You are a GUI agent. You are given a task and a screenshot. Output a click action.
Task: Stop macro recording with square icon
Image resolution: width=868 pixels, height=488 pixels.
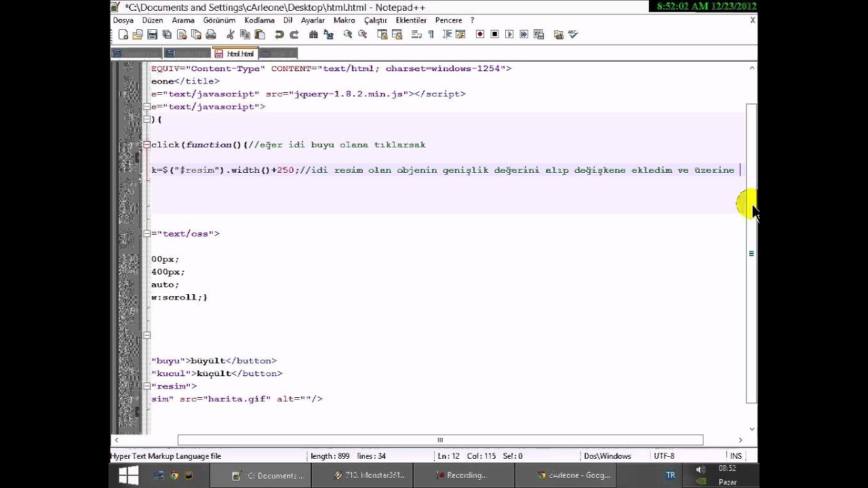(494, 34)
